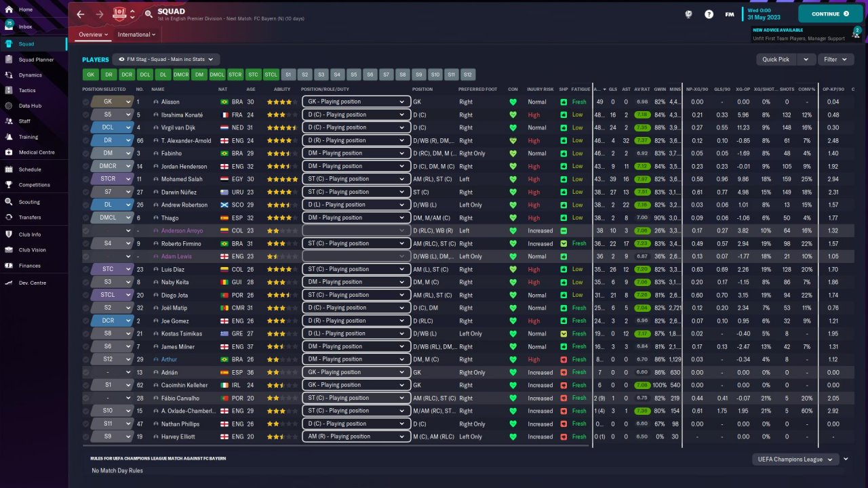
Task: Open Harvey Elliott's AM (R) role dropdown
Action: (357, 436)
